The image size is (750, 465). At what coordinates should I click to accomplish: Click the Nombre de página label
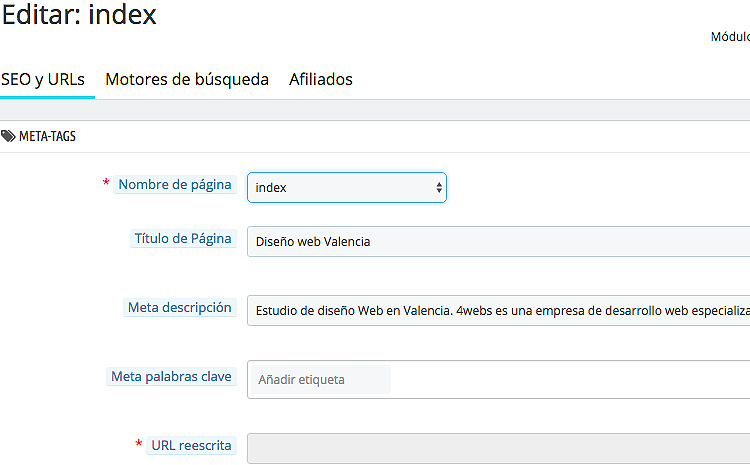tap(175, 185)
